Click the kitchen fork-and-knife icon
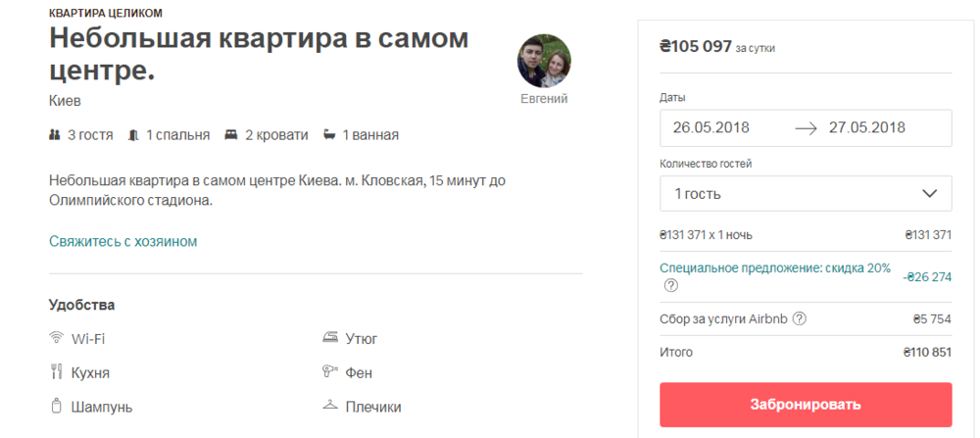Screen dimensions: 980x438 tap(56, 372)
